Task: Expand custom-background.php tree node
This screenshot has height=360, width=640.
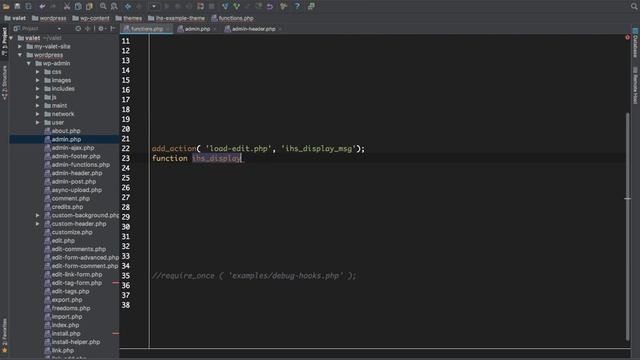Action: click(x=38, y=215)
